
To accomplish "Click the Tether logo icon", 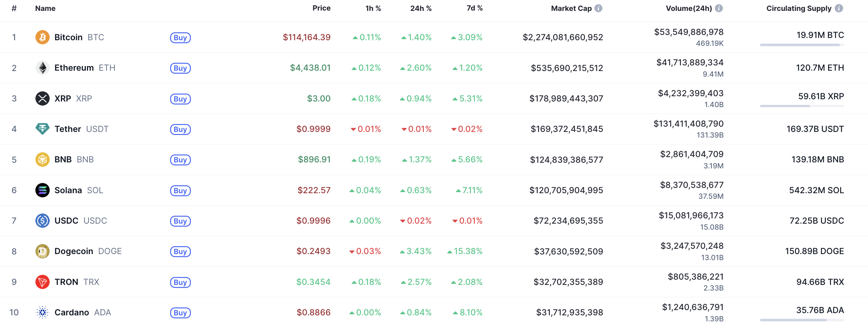I will click(43, 129).
